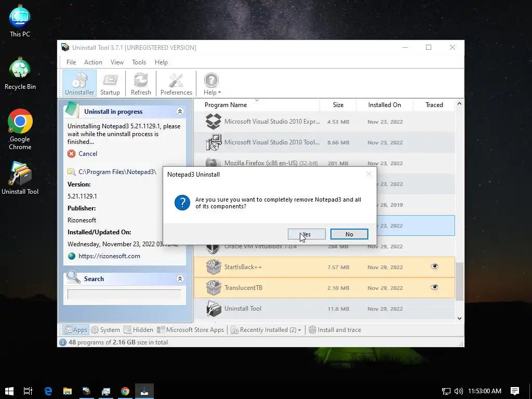Screen dimensions: 532x399
Task: Open the Uninstaller toolbar section
Action: click(79, 84)
